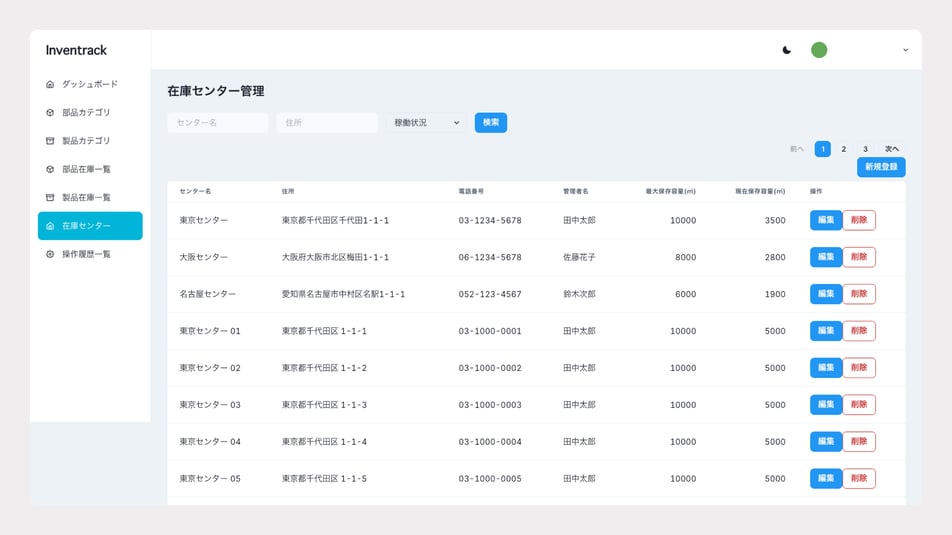952x535 pixels.
Task: Go to the next page with 次へ
Action: pos(891,149)
